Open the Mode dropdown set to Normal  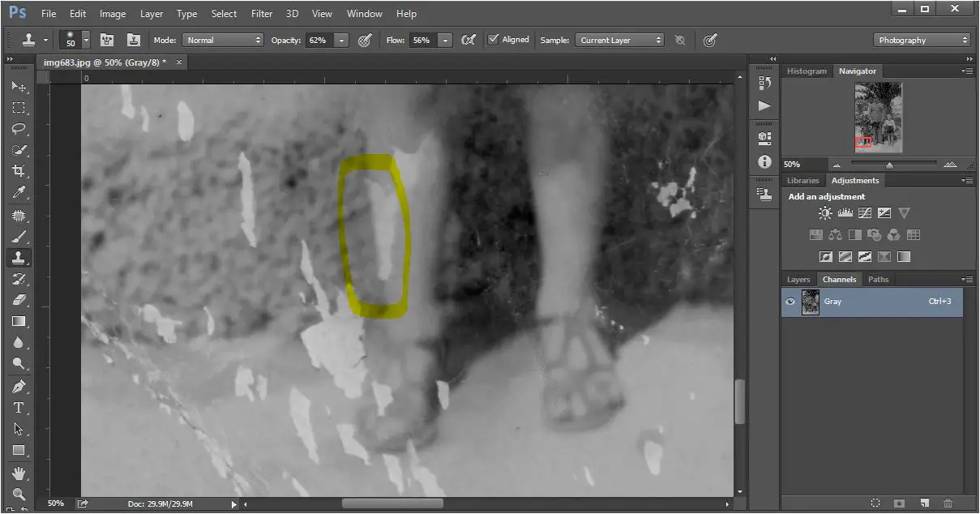(x=223, y=40)
